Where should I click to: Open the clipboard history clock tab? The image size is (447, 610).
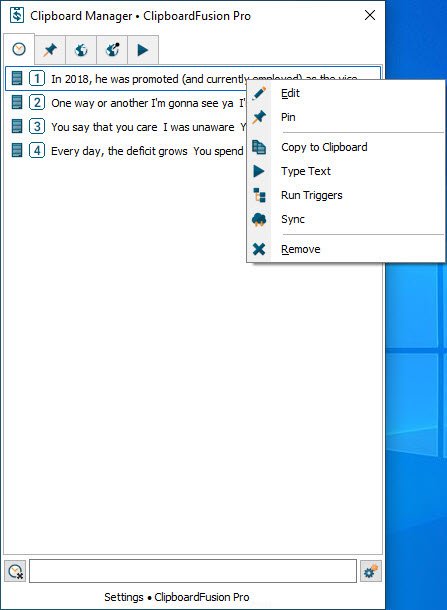19,49
